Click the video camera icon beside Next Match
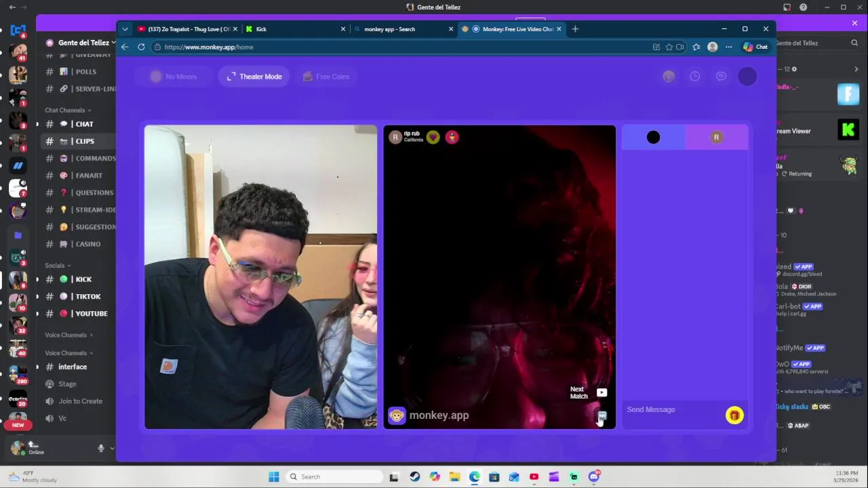The height and width of the screenshot is (488, 868). tap(601, 392)
